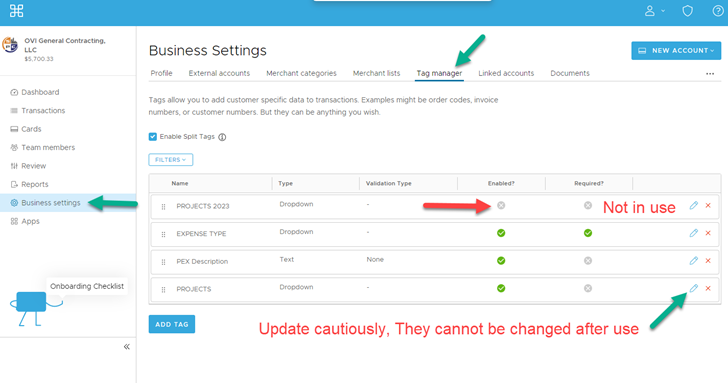The width and height of the screenshot is (728, 383).
Task: Collapse the sidebar with double chevron
Action: click(127, 347)
